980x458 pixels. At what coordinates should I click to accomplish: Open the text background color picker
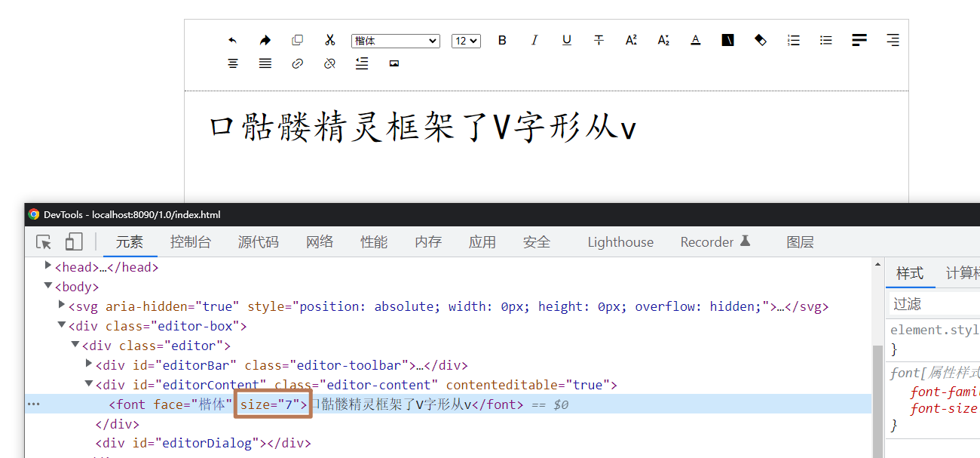point(727,40)
